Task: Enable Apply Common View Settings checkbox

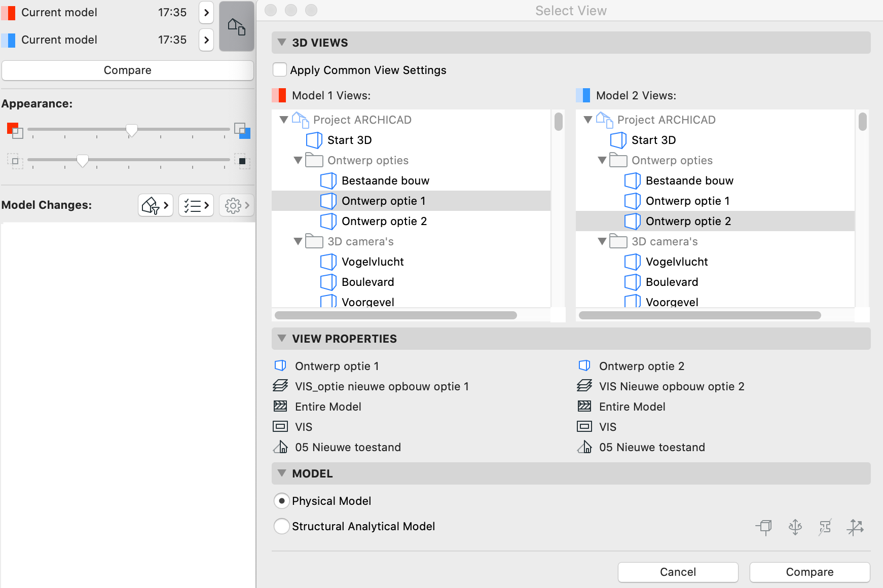Action: [x=280, y=69]
